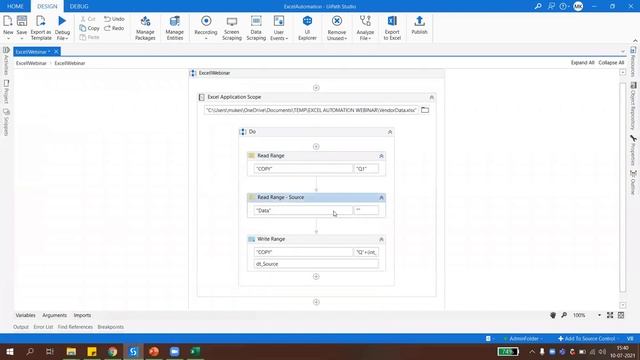640x360 pixels.
Task: Open the New dropdown arrow
Action: coord(8,38)
